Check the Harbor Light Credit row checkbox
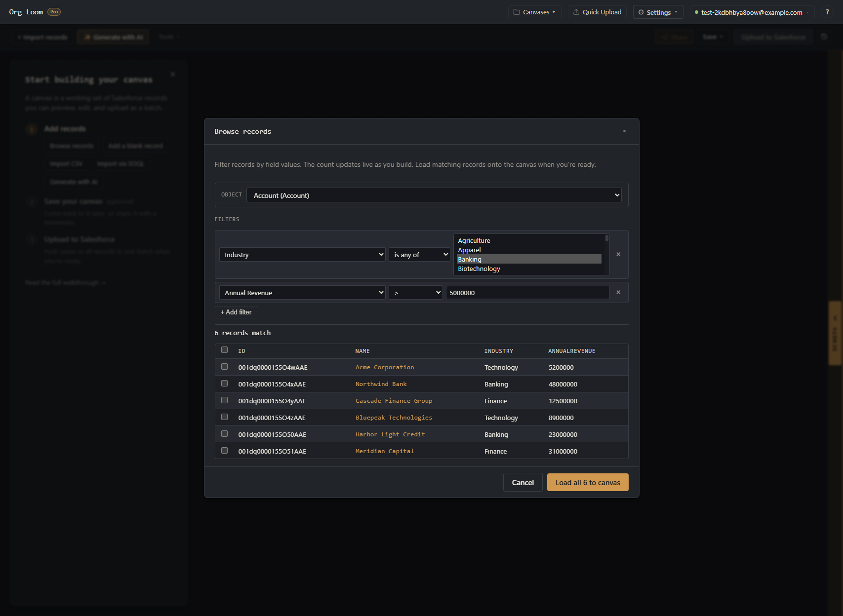 (225, 434)
